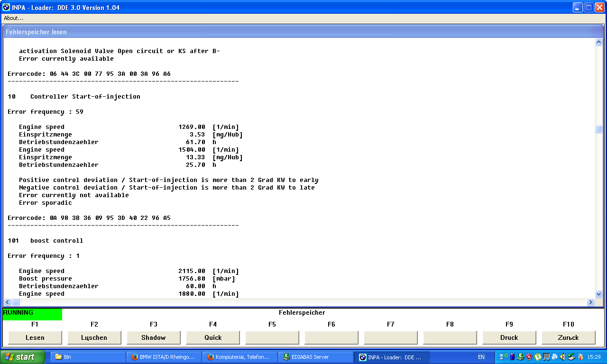Open the About... menu
Viewport: 607px width, 364px height.
click(14, 18)
